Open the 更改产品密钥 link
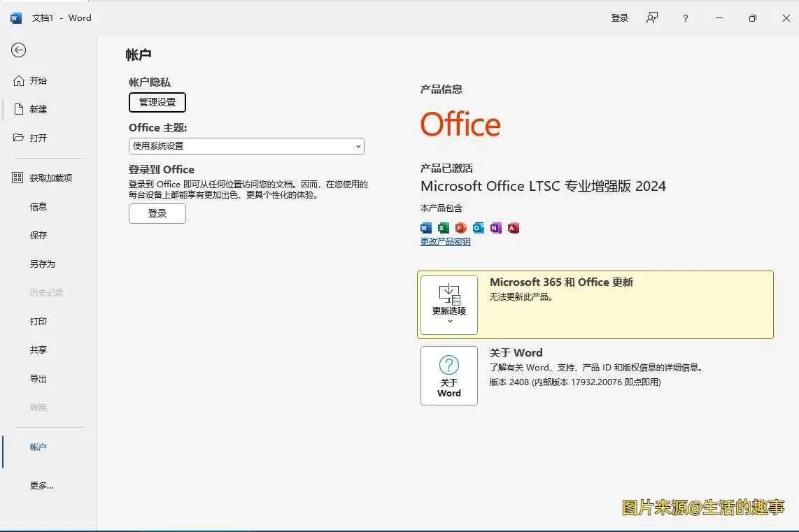 445,241
